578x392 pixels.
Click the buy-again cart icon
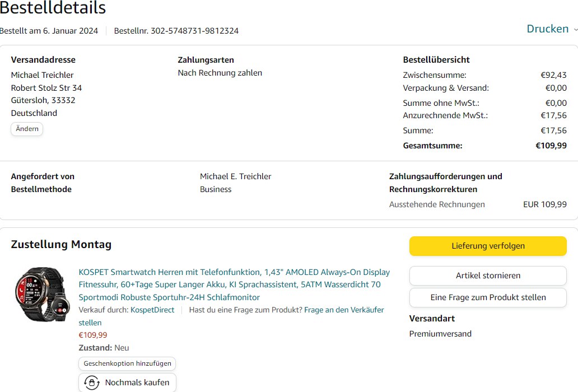pyautogui.click(x=91, y=383)
